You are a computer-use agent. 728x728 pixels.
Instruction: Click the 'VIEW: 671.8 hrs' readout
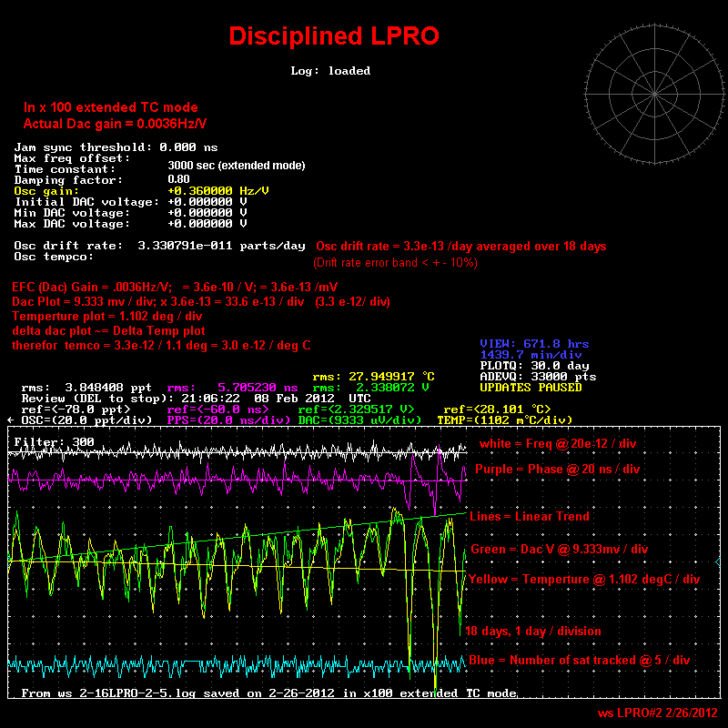pyautogui.click(x=534, y=344)
